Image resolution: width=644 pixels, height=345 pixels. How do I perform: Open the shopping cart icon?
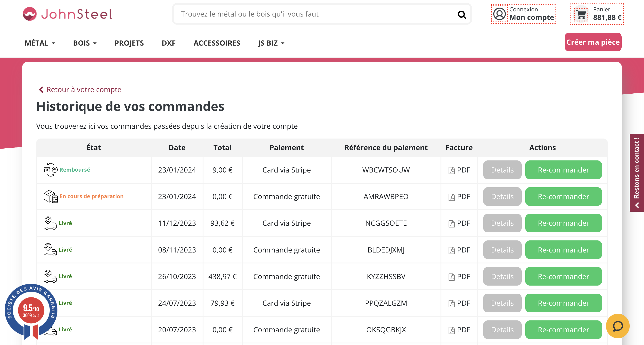pyautogui.click(x=581, y=15)
